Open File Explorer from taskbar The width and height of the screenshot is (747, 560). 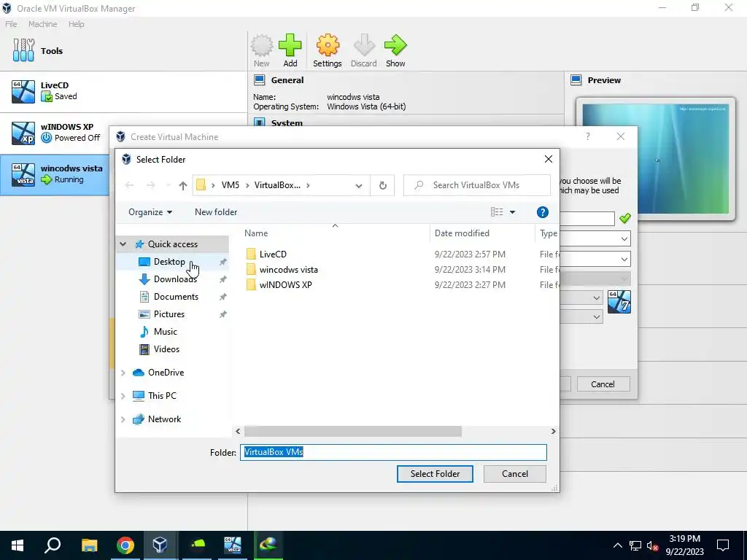click(x=89, y=545)
